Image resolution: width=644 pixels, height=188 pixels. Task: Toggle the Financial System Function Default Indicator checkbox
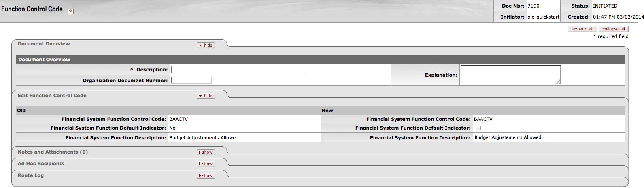coord(478,128)
